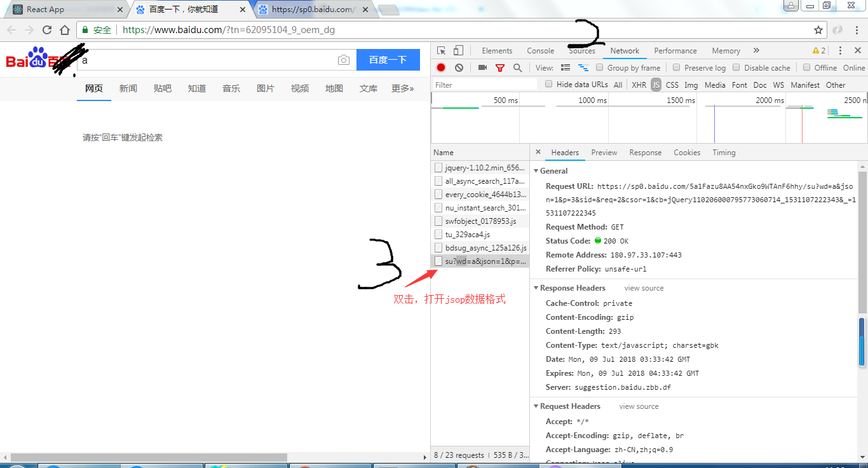The width and height of the screenshot is (868, 468).
Task: Tick the Offline checkbox
Action: point(806,68)
